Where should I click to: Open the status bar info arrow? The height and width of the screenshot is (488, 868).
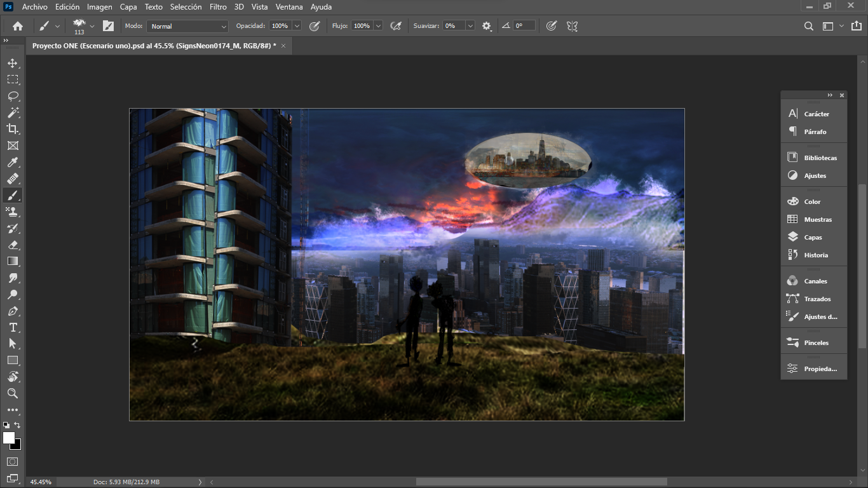point(200,482)
